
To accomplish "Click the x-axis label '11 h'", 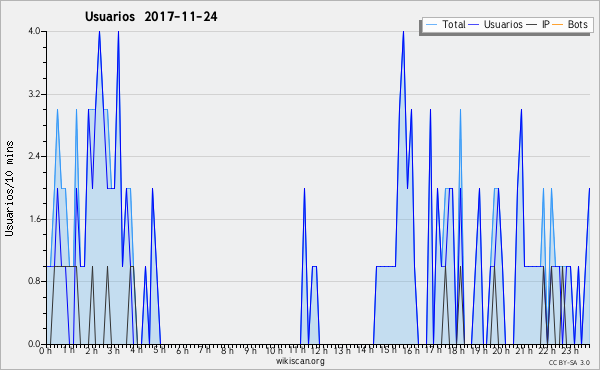I will (x=297, y=350).
